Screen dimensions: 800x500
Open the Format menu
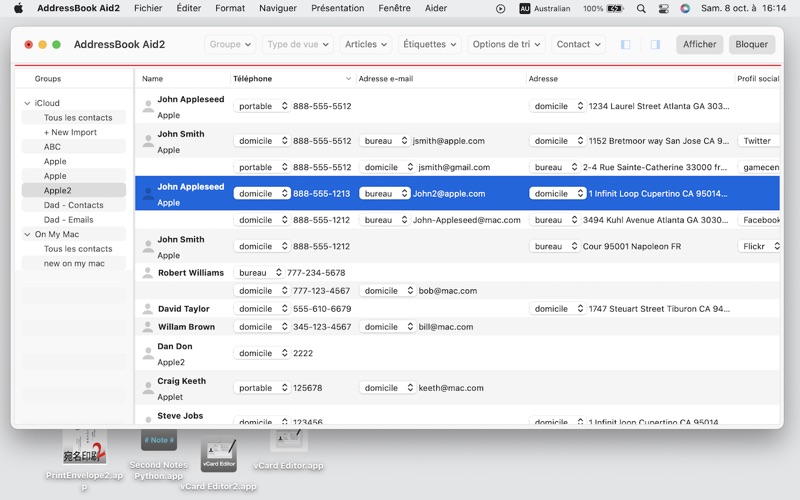[x=230, y=8]
